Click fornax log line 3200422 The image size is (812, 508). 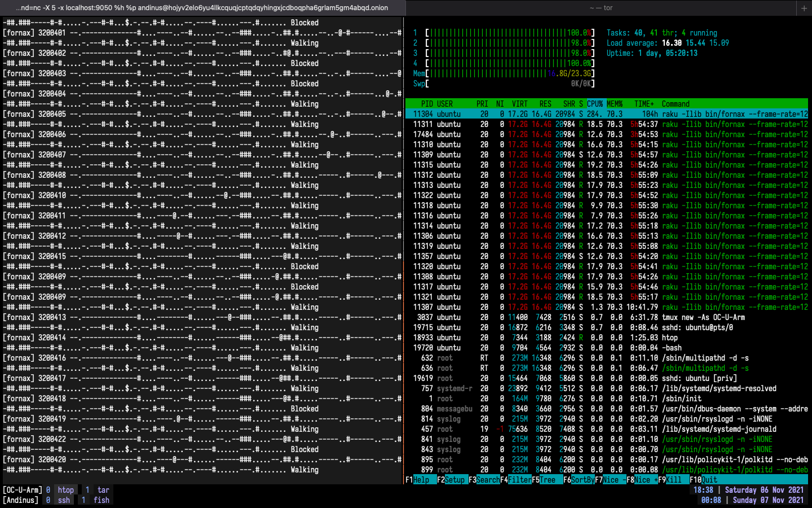202,439
